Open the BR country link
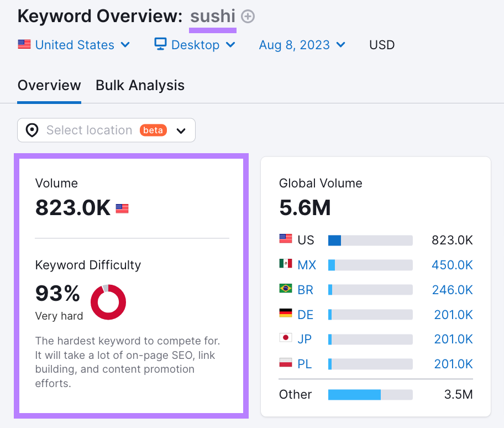Viewport: 504px width, 428px height. pos(306,290)
